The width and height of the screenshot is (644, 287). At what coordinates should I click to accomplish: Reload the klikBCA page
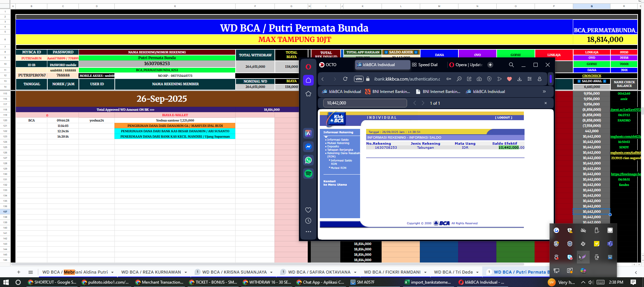[345, 79]
